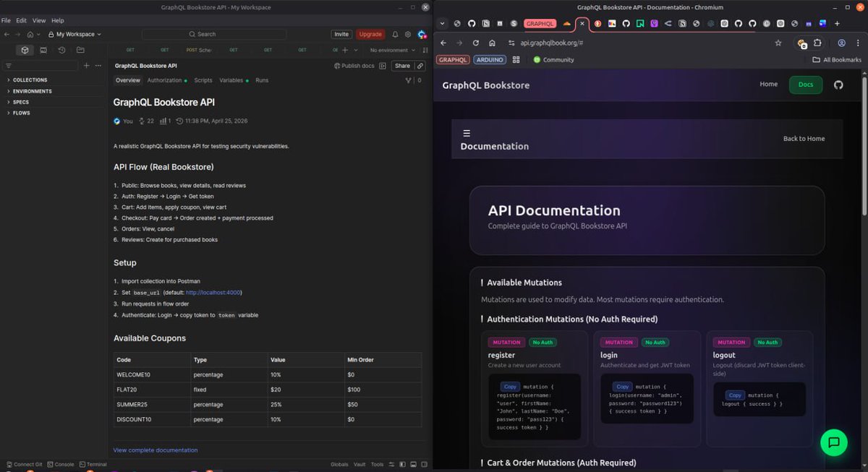The width and height of the screenshot is (868, 472).
Task: Open the Help menu in Postman
Action: tap(57, 20)
